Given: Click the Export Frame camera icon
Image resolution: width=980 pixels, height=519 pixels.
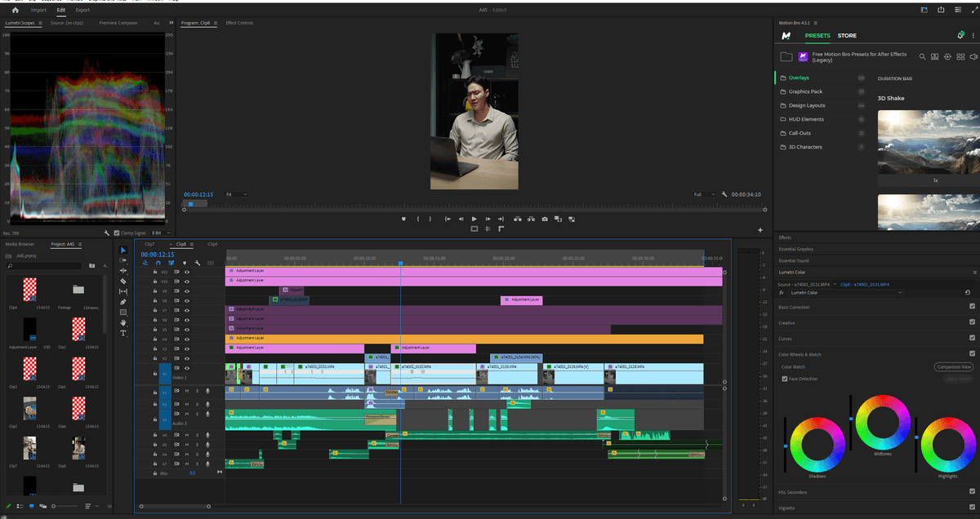Looking at the screenshot, I should (x=544, y=219).
